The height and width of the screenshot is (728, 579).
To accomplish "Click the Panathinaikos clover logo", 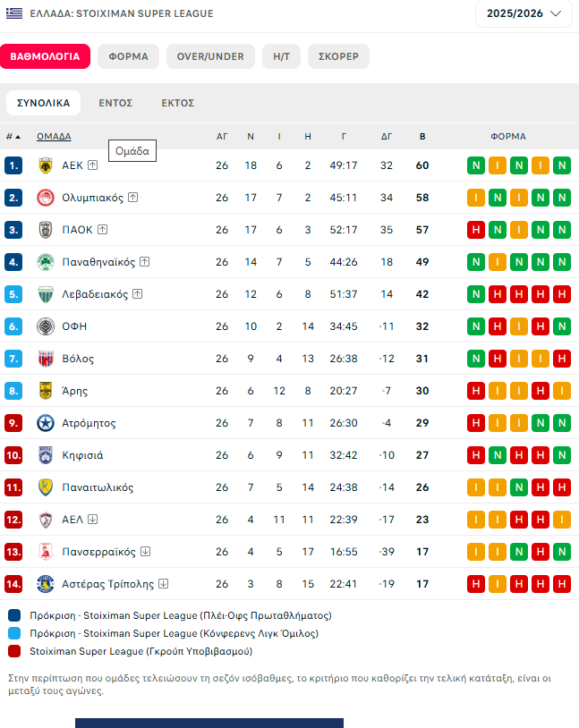I will (45, 262).
